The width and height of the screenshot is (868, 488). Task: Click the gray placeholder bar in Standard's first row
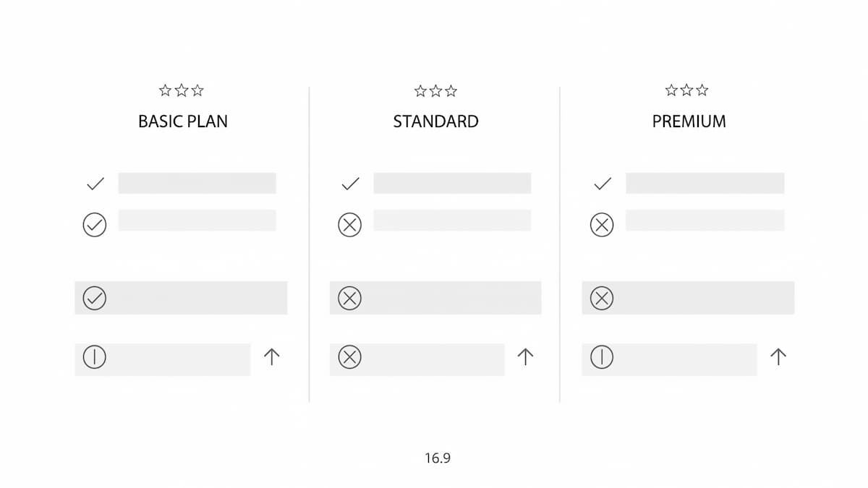pos(452,183)
